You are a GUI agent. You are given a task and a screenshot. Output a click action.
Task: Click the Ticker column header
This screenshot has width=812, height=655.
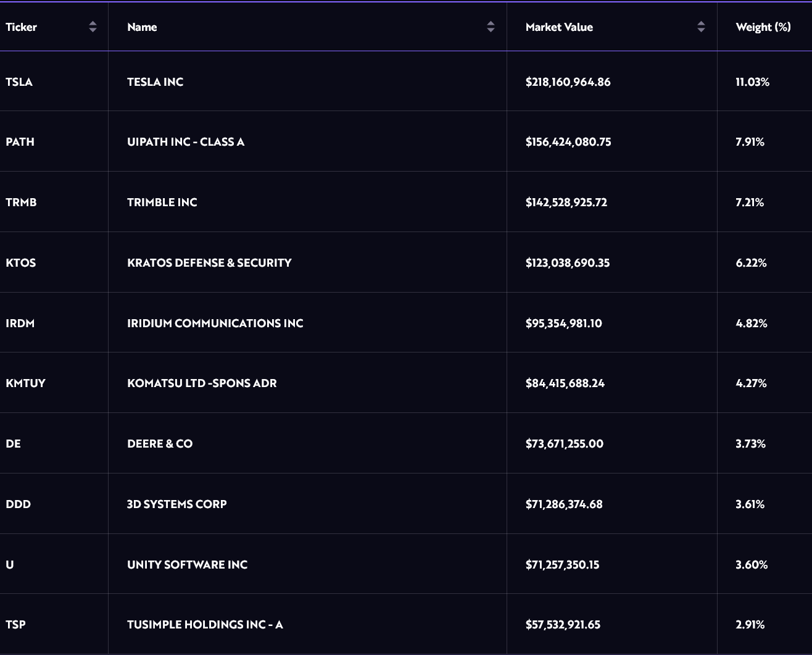[21, 27]
